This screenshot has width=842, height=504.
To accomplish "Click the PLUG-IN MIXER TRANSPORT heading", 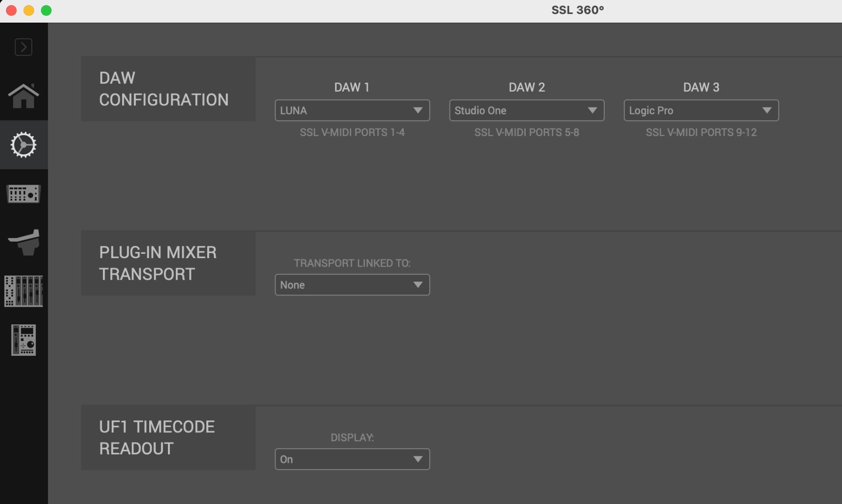I will 158,263.
